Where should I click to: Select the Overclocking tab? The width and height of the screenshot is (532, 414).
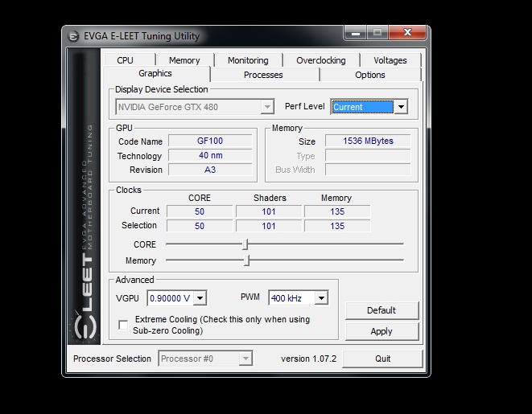point(320,60)
